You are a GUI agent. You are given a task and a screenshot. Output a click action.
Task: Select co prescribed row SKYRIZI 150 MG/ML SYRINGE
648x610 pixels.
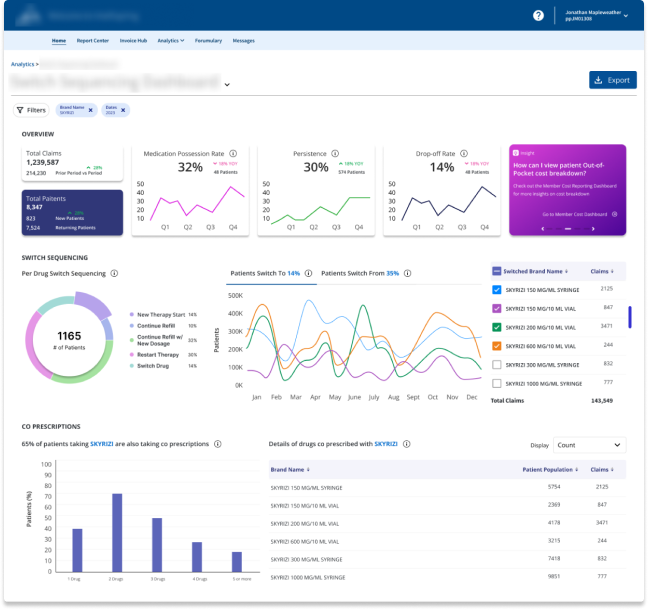(x=447, y=488)
